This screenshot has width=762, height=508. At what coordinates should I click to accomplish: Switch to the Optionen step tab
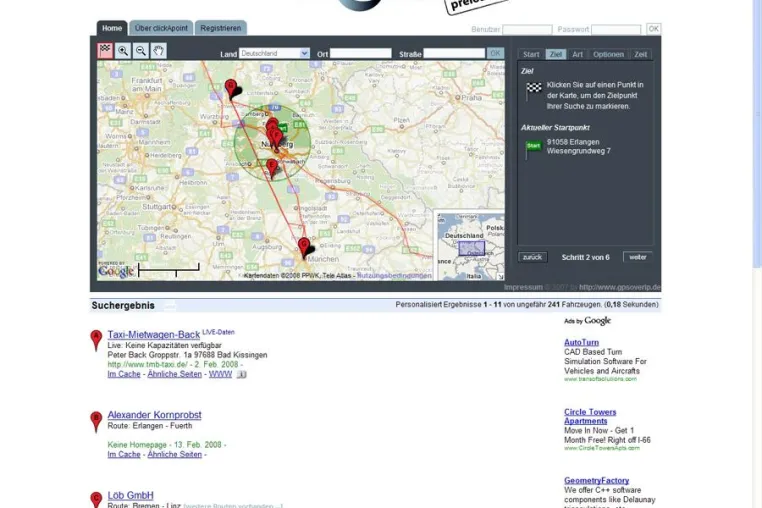(608, 54)
